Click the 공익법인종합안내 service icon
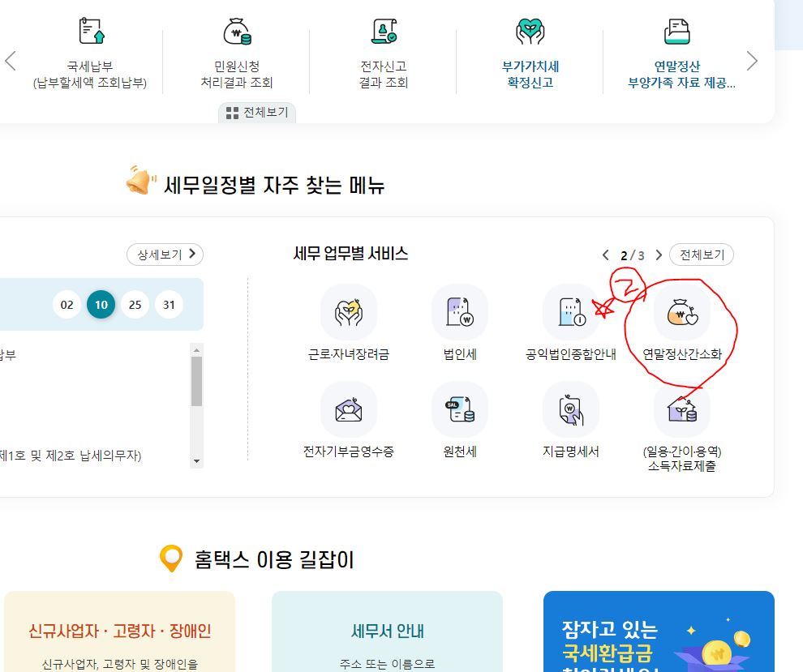The height and width of the screenshot is (672, 803). tap(571, 312)
